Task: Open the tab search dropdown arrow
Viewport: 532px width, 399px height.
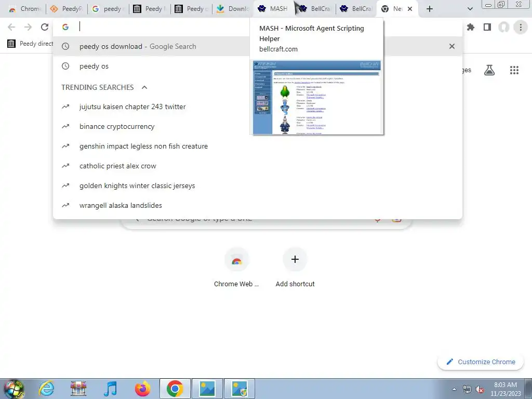Action: click(x=470, y=9)
